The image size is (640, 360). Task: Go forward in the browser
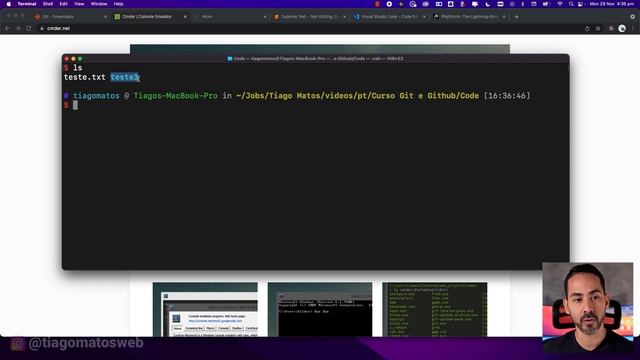[x=18, y=29]
